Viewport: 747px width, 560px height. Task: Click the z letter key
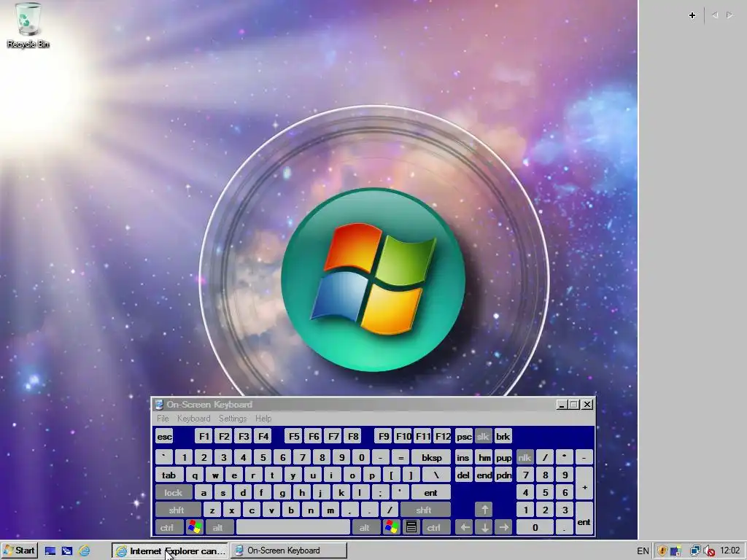click(212, 510)
